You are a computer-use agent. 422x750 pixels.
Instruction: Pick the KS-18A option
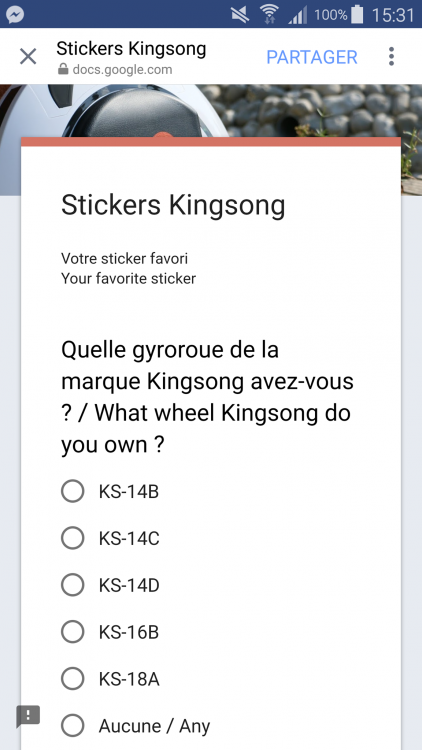click(x=73, y=679)
